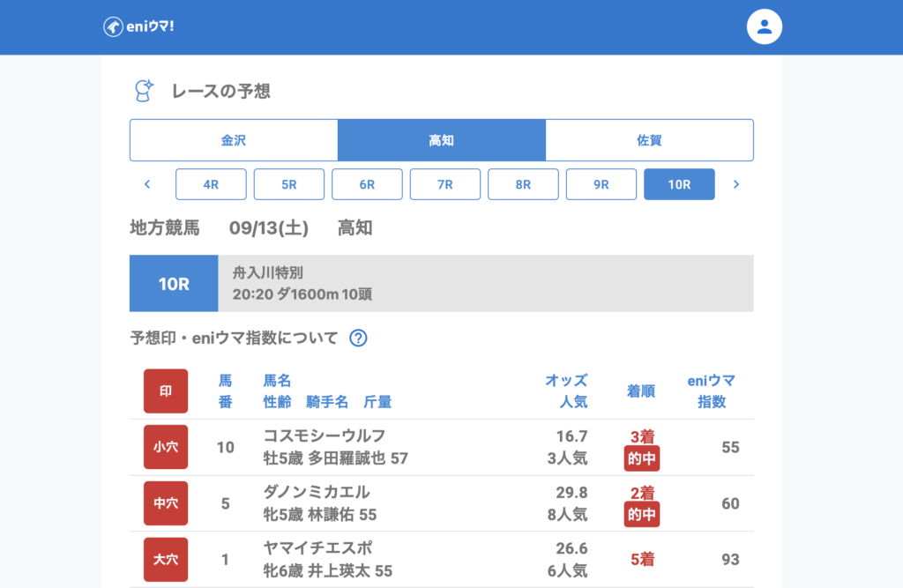903x588 pixels.
Task: Click horse name コスモシーウルフ
Action: [x=325, y=435]
